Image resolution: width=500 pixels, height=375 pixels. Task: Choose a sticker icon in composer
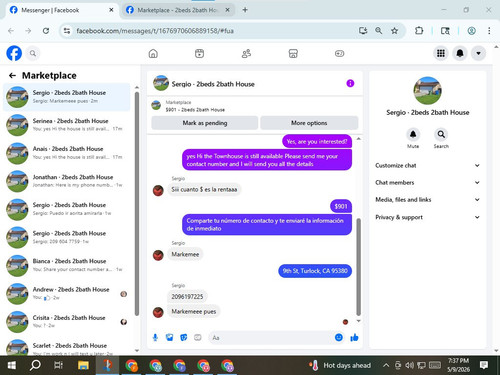[x=184, y=338]
